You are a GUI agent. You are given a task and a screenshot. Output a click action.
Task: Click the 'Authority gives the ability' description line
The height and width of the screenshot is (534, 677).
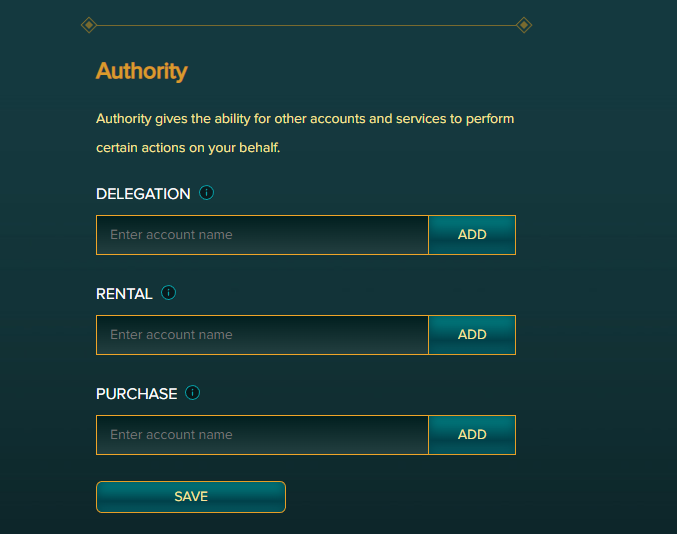tap(305, 119)
